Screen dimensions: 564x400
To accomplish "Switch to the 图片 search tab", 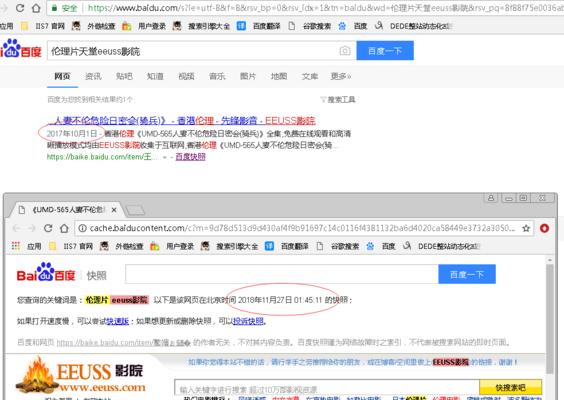I will tap(248, 76).
